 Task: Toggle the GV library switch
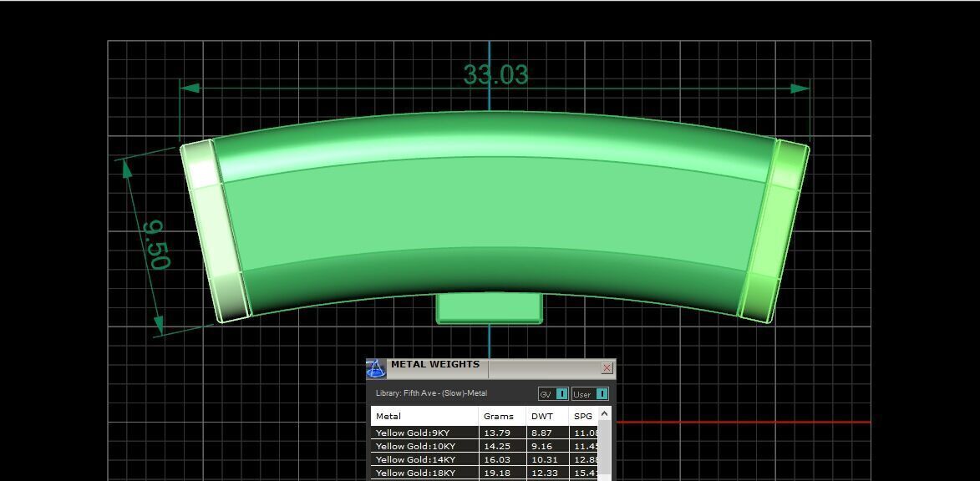pyautogui.click(x=553, y=394)
